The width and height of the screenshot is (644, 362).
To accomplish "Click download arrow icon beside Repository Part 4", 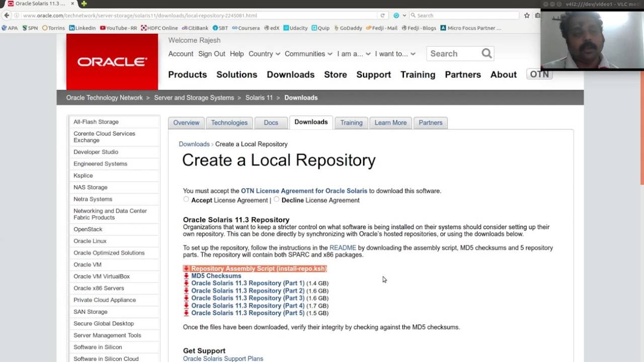I will [186, 306].
